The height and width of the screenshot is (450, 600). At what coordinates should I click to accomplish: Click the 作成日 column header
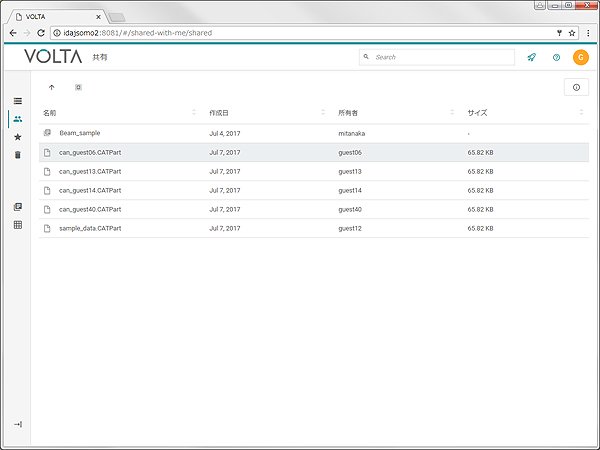219,113
